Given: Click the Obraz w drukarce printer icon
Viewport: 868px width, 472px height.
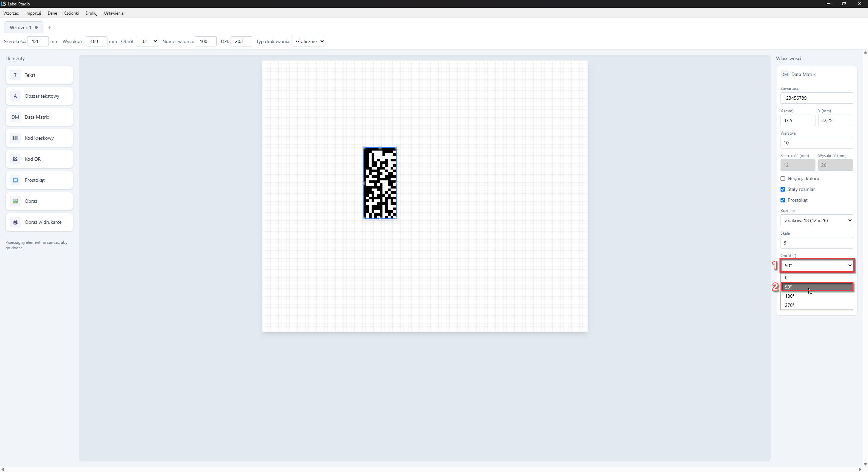Looking at the screenshot, I should [15, 222].
